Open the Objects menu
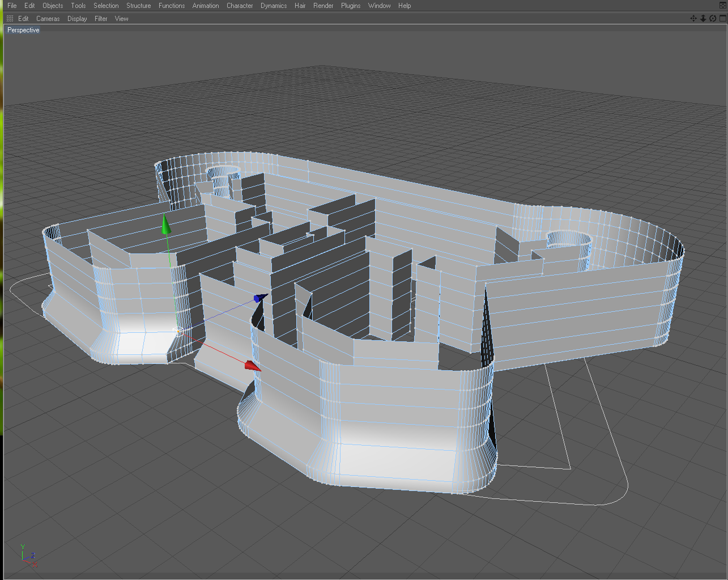728x580 pixels. point(53,6)
